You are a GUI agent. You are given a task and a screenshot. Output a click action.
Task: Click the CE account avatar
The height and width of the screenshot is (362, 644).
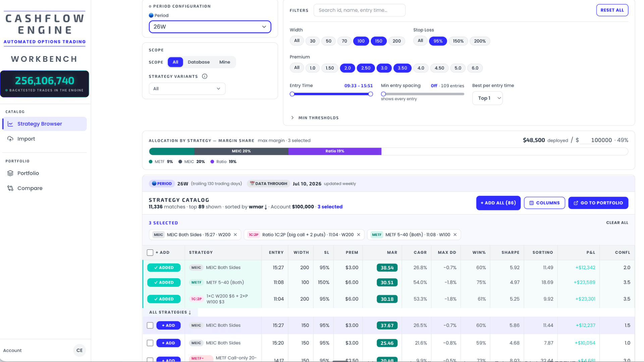coord(79,350)
